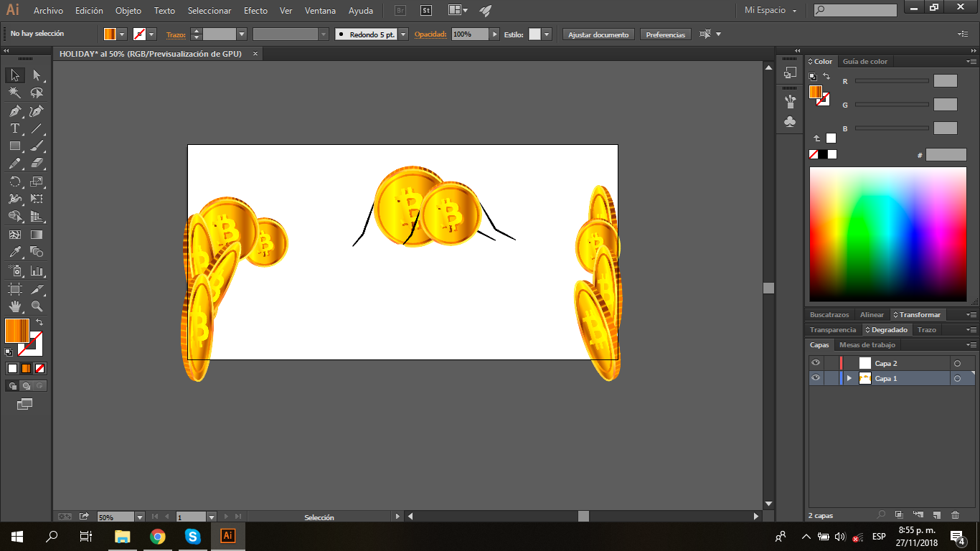Choose the Column Graph tool

pyautogui.click(x=37, y=271)
